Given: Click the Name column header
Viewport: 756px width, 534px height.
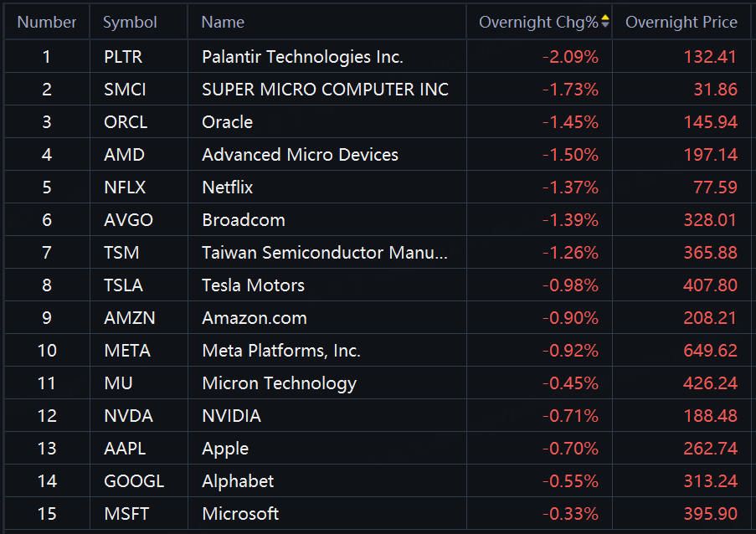Looking at the screenshot, I should 223,23.
